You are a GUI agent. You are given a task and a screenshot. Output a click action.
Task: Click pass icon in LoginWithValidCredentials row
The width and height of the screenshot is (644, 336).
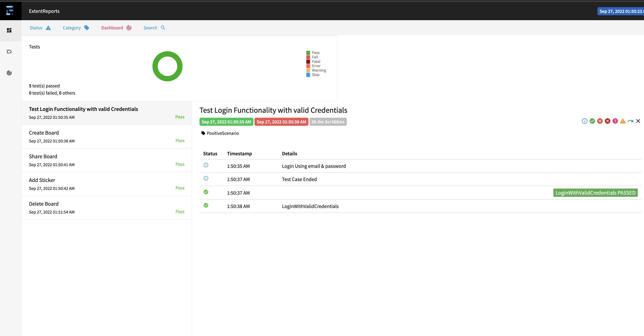click(x=206, y=206)
